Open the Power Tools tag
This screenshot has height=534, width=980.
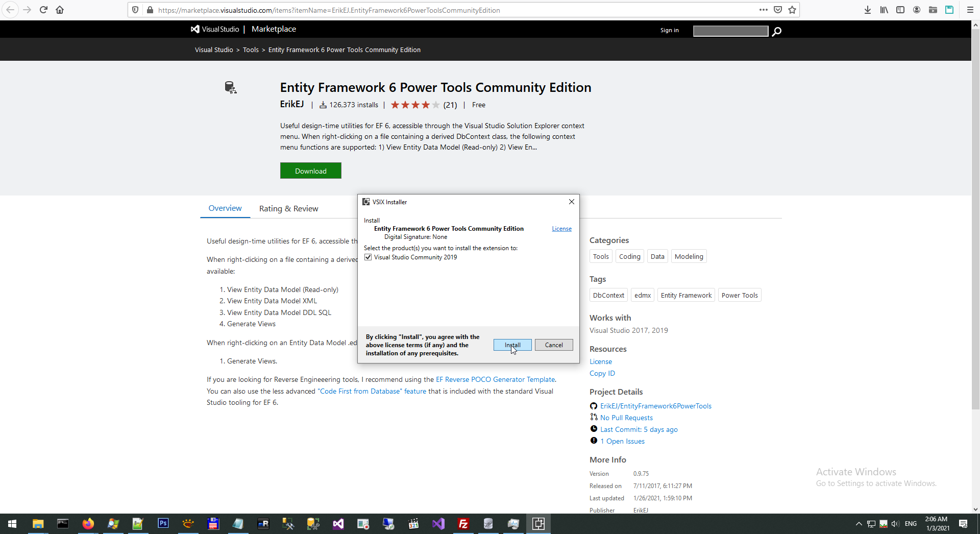click(740, 295)
